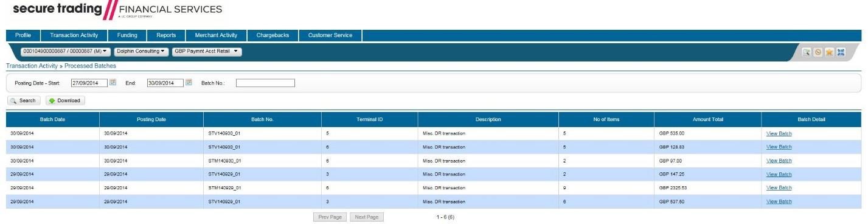Open calendar picker for Posting Start date
This screenshot has height=224, width=868.
113,83
